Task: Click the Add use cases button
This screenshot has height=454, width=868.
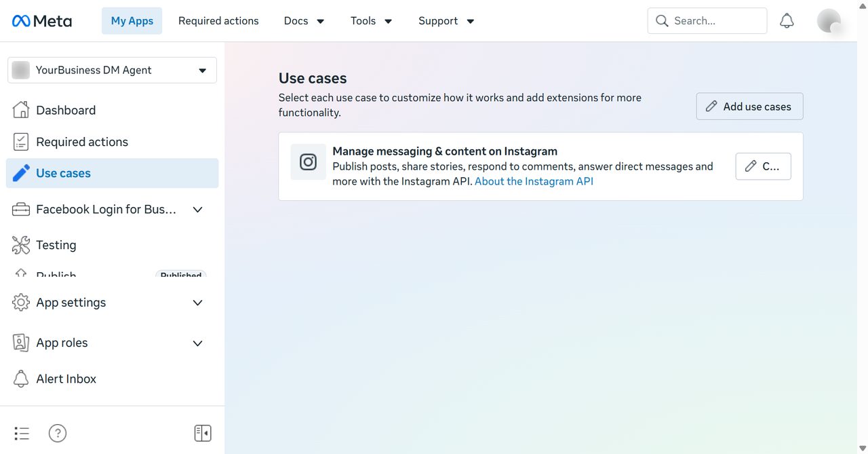Action: (x=749, y=107)
